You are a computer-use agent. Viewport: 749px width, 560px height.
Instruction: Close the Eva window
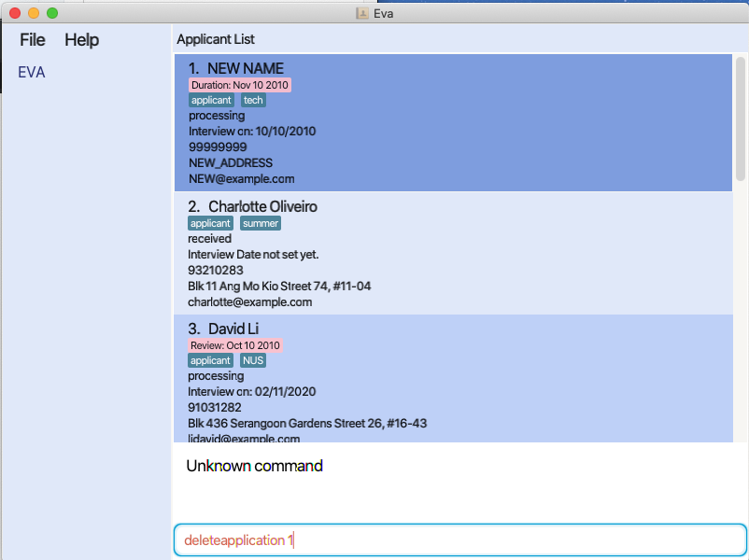[x=15, y=13]
